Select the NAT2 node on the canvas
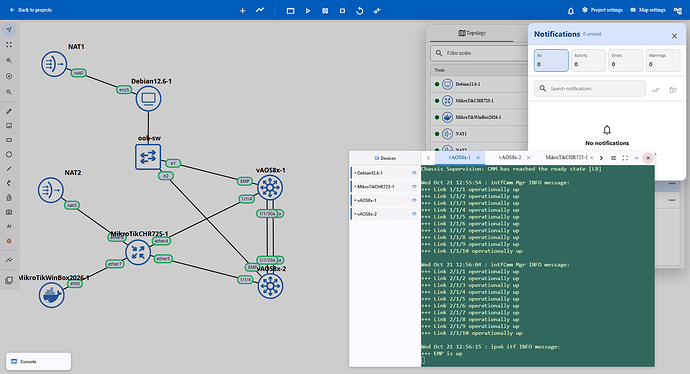Viewport: 690px width, 374px height. [51, 190]
